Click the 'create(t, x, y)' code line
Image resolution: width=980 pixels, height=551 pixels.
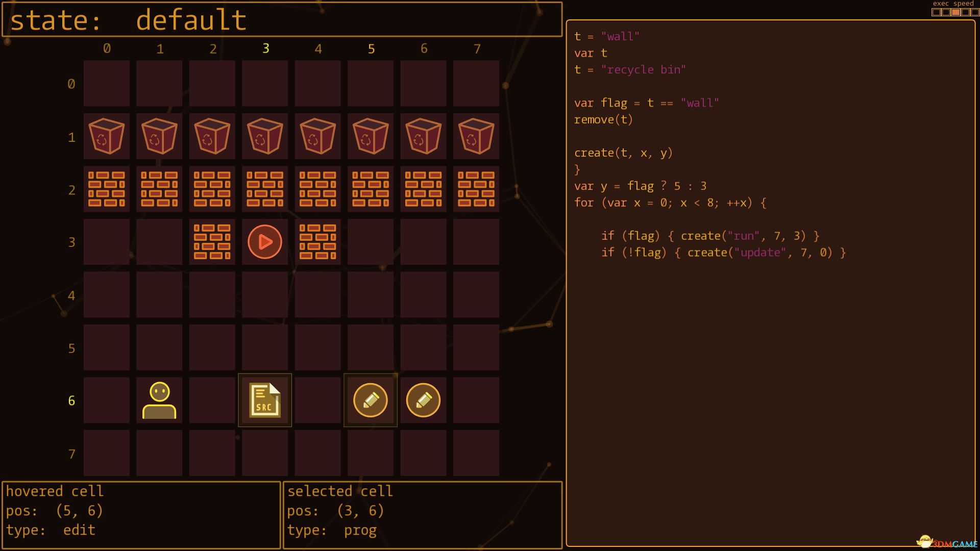tap(623, 153)
